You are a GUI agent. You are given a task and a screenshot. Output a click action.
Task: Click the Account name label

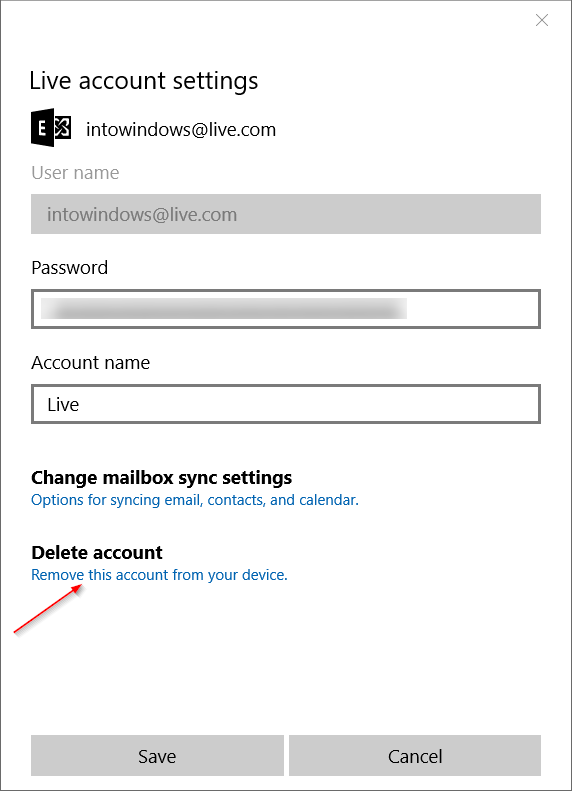91,363
